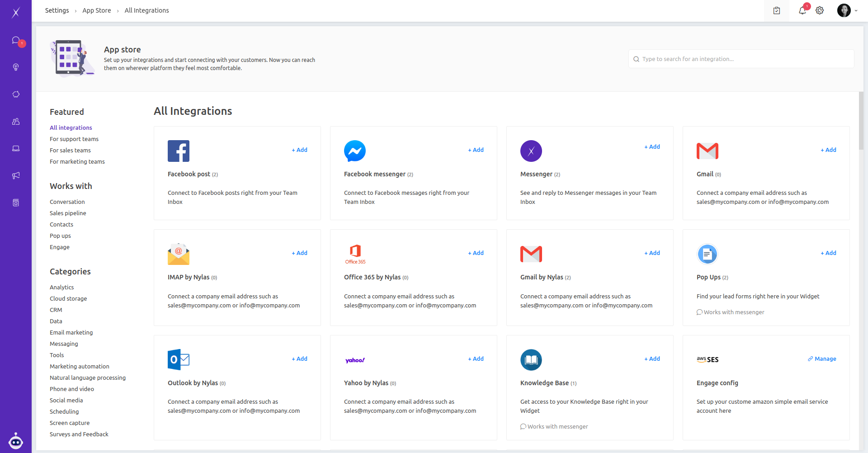868x453 pixels.
Task: Click the settings gear icon in header
Action: pyautogui.click(x=820, y=10)
